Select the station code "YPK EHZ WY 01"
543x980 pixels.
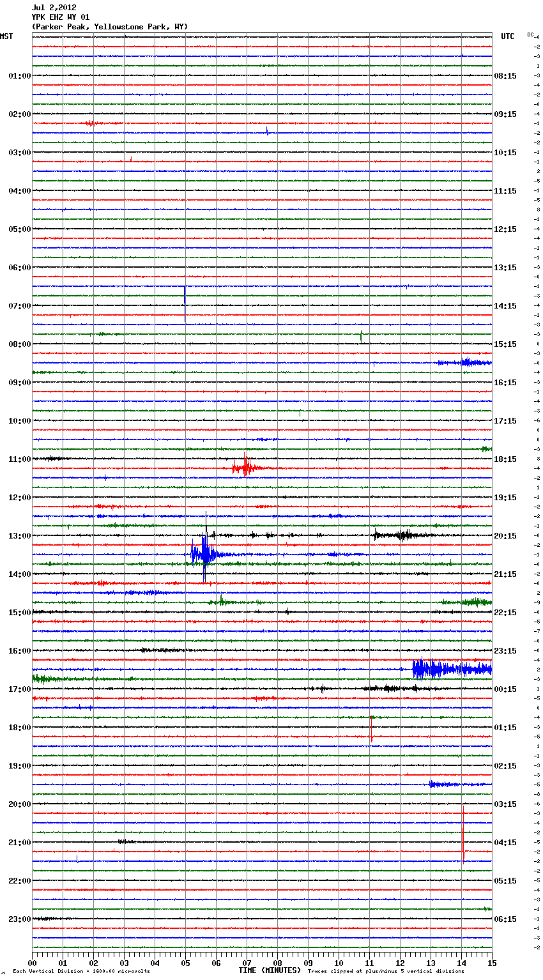[x=61, y=17]
